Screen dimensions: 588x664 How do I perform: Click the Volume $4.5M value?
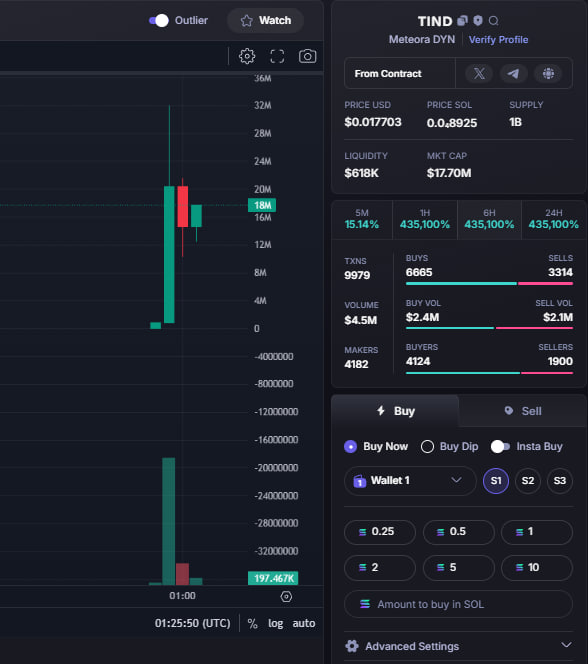click(x=360, y=320)
